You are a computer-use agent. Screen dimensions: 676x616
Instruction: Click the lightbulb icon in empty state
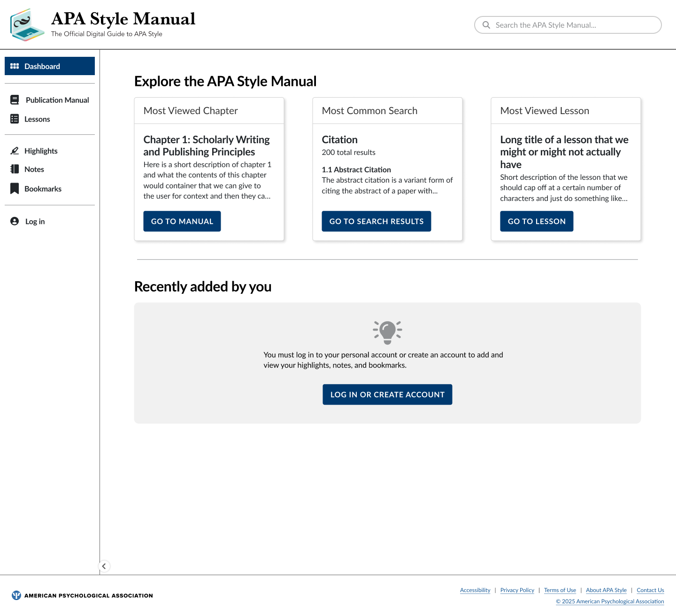(387, 332)
